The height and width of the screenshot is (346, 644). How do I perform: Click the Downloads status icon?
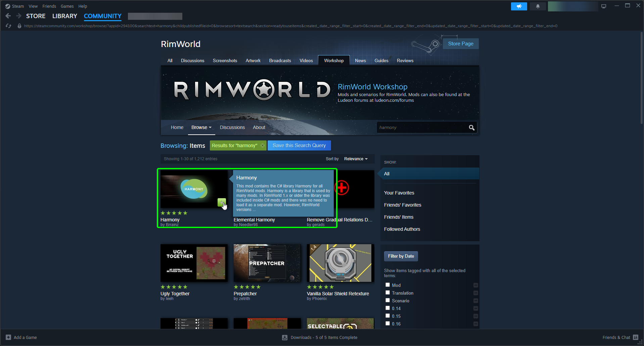[x=285, y=337]
